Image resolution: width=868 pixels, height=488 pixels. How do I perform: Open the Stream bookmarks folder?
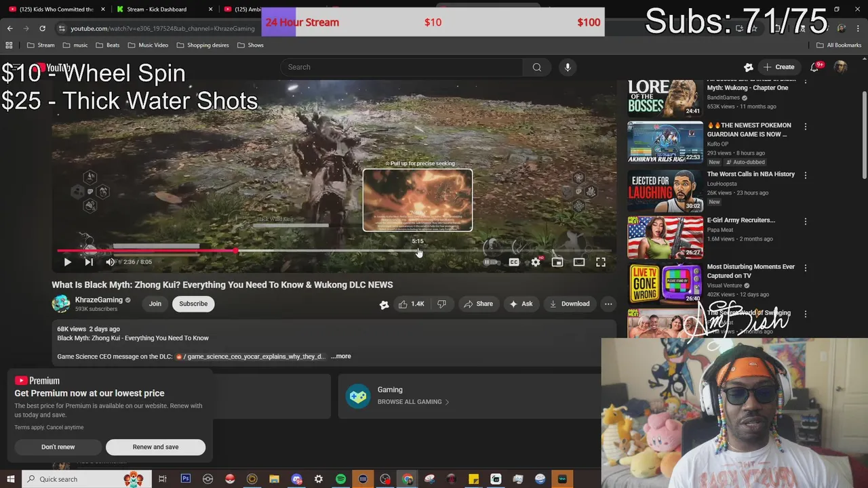pos(41,45)
